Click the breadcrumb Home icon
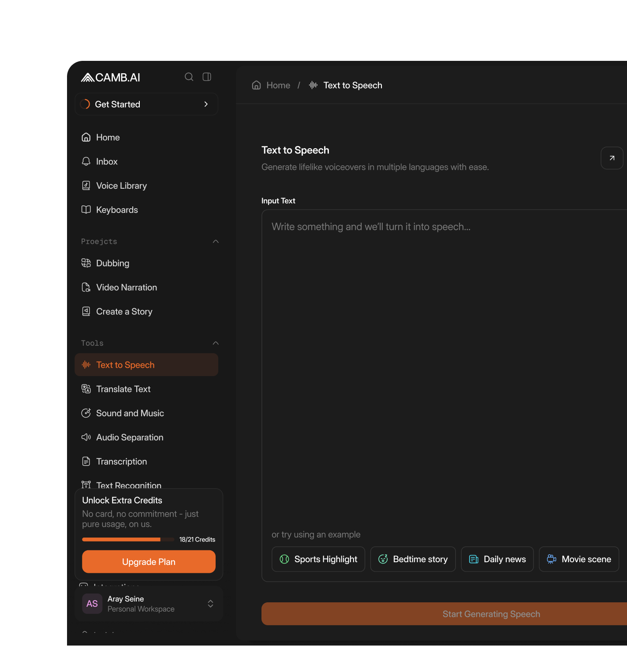 tap(257, 85)
